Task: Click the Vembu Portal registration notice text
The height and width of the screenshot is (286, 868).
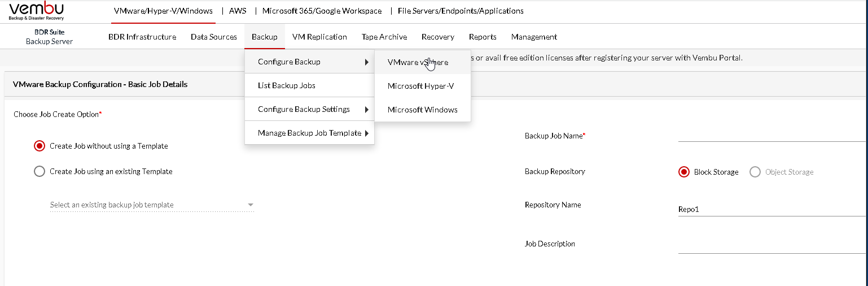Action: point(607,58)
